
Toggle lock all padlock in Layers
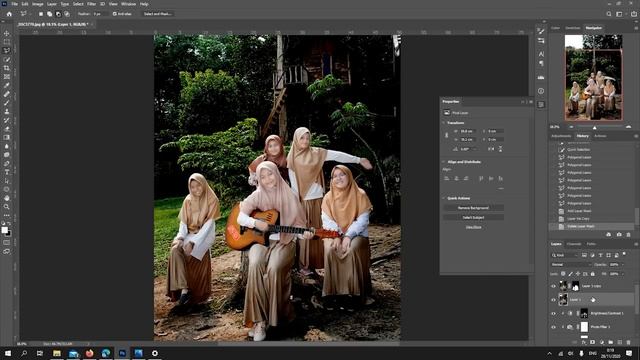point(593,274)
